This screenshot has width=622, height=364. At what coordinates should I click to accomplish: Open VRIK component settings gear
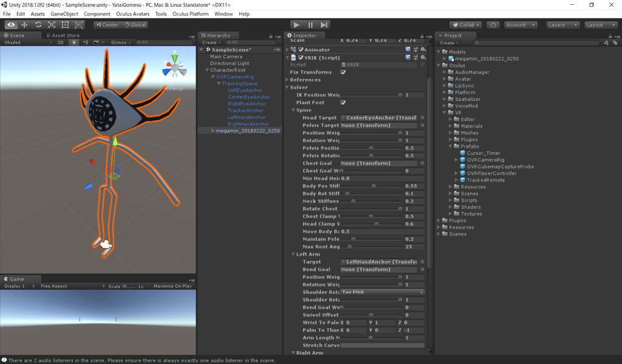point(423,58)
